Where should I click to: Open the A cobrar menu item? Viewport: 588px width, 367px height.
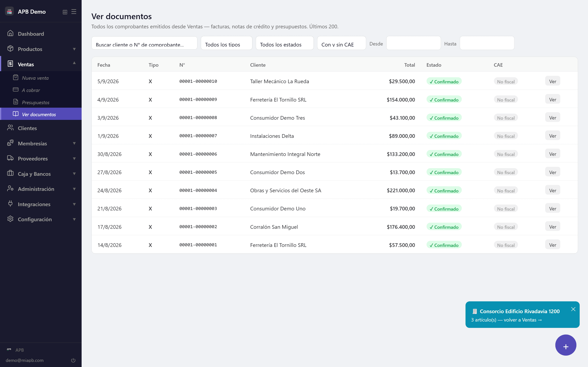click(x=41, y=90)
